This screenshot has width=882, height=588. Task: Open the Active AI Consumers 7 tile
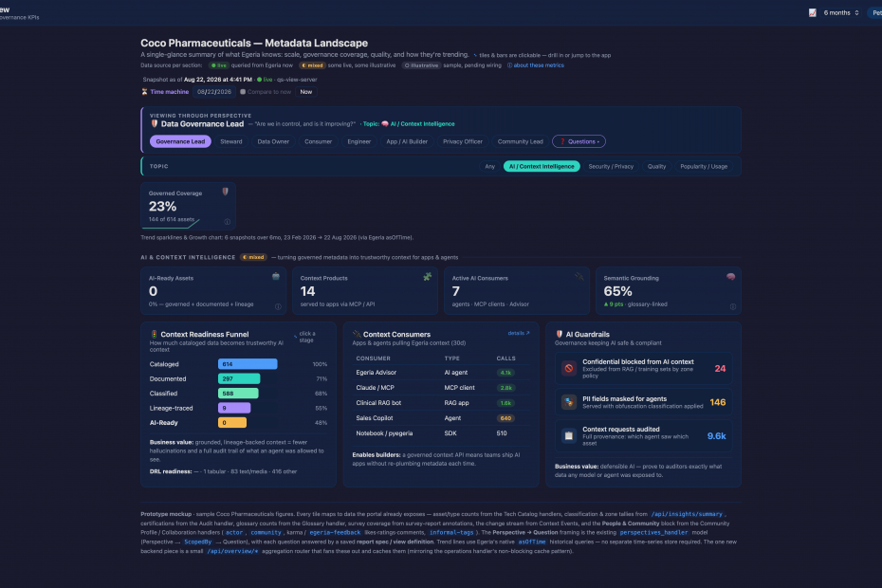pyautogui.click(x=516, y=290)
